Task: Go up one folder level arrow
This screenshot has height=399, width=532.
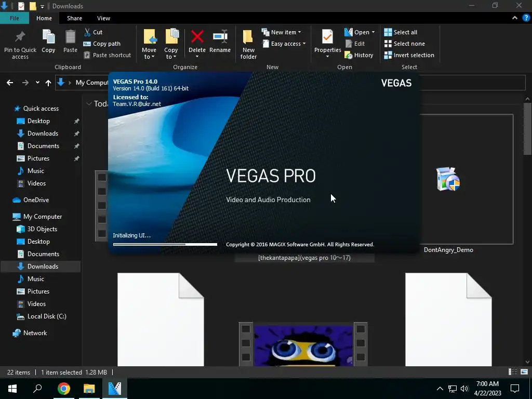Action: pyautogui.click(x=48, y=83)
